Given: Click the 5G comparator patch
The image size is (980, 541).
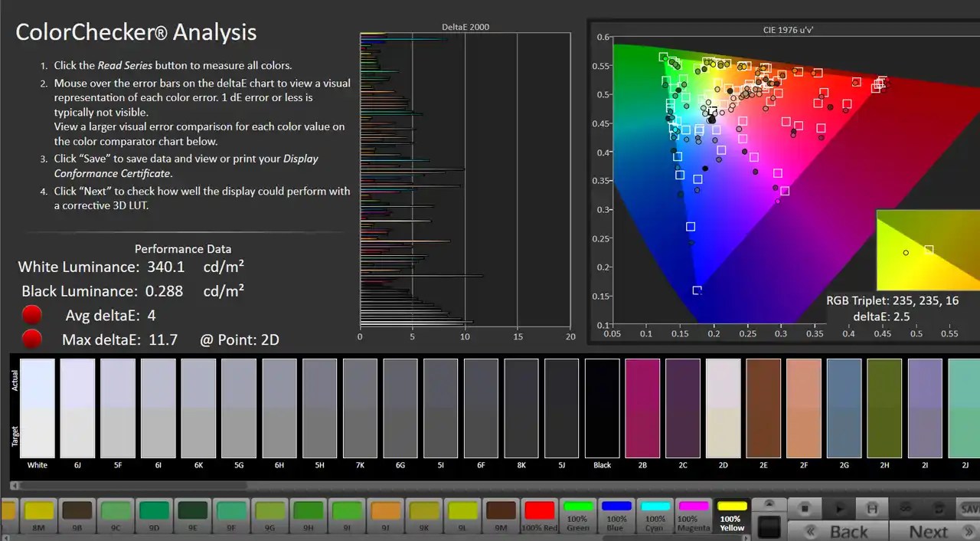Looking at the screenshot, I should tap(239, 408).
